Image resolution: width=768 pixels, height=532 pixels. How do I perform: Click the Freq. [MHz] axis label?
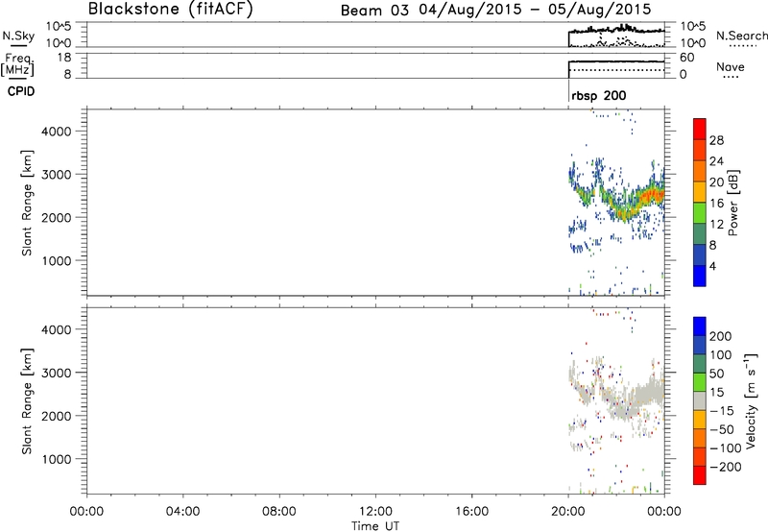[x=18, y=64]
